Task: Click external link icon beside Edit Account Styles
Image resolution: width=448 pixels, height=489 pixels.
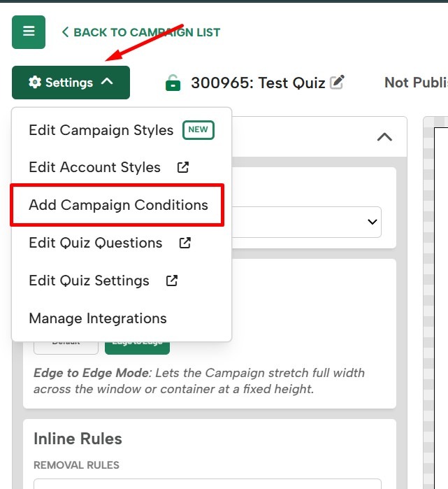Action: click(183, 168)
